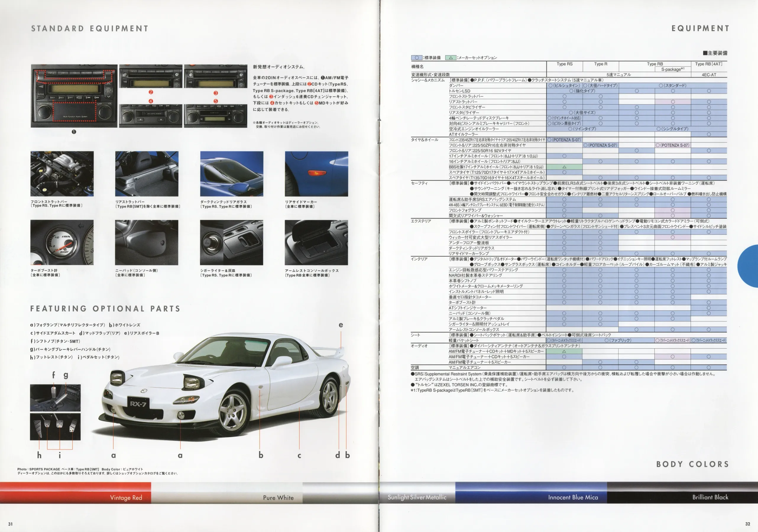The width and height of the screenshot is (758, 532).
Task: Click the RX-7 front license plate
Action: click(138, 403)
